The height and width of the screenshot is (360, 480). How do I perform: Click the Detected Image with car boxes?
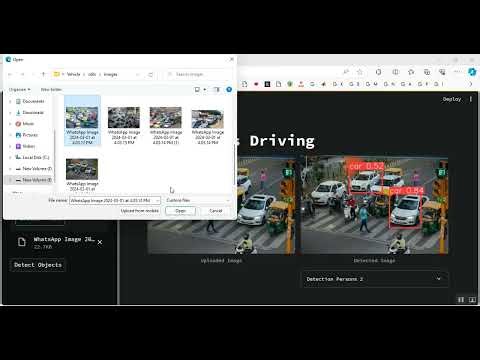click(375, 205)
